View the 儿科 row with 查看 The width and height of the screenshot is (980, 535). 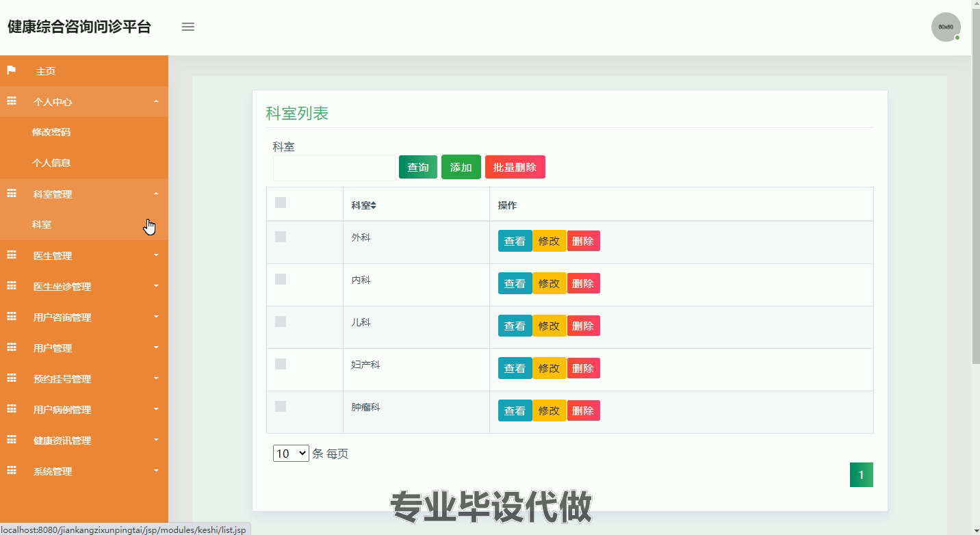515,326
